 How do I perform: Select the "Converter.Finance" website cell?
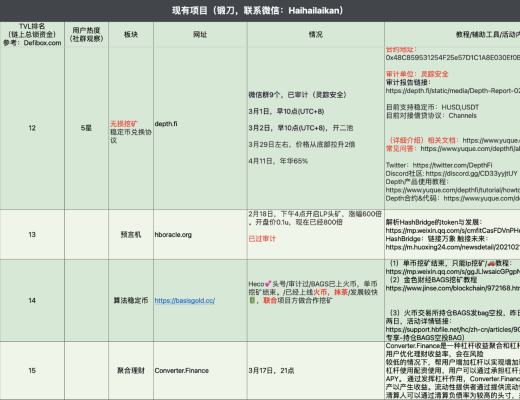point(200,371)
